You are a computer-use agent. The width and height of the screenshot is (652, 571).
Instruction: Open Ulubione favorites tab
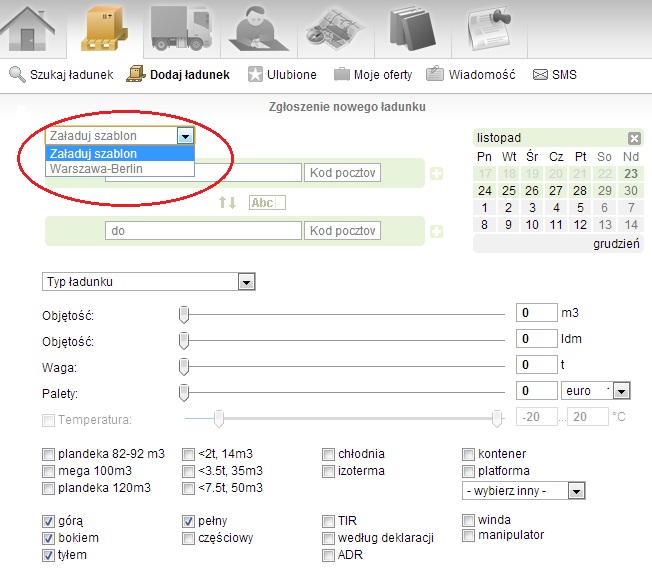pyautogui.click(x=282, y=75)
